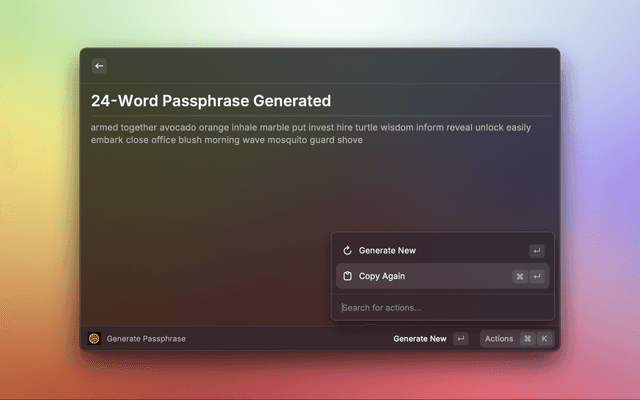Click the refresh icon beside Generate New
Screen dimensions: 640x400
(x=347, y=251)
